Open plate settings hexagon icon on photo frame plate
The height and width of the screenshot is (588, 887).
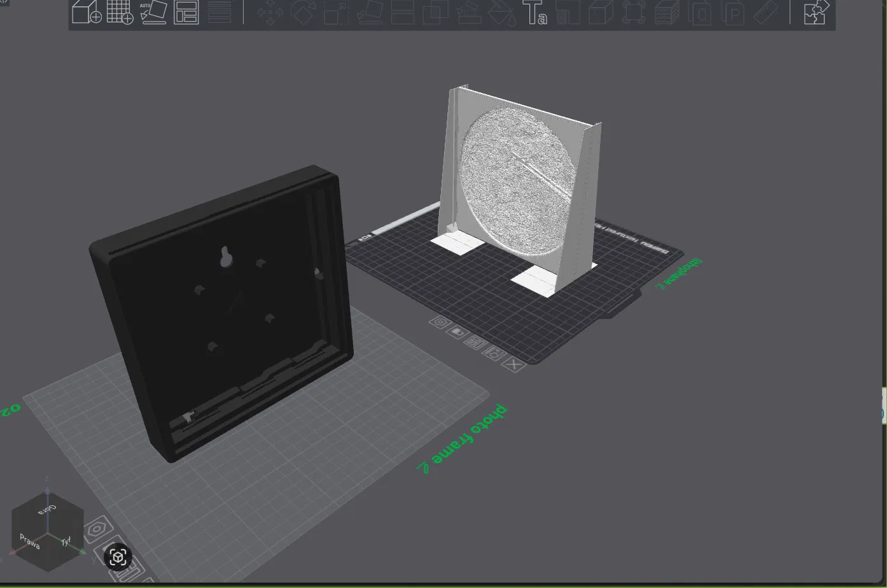click(x=97, y=529)
